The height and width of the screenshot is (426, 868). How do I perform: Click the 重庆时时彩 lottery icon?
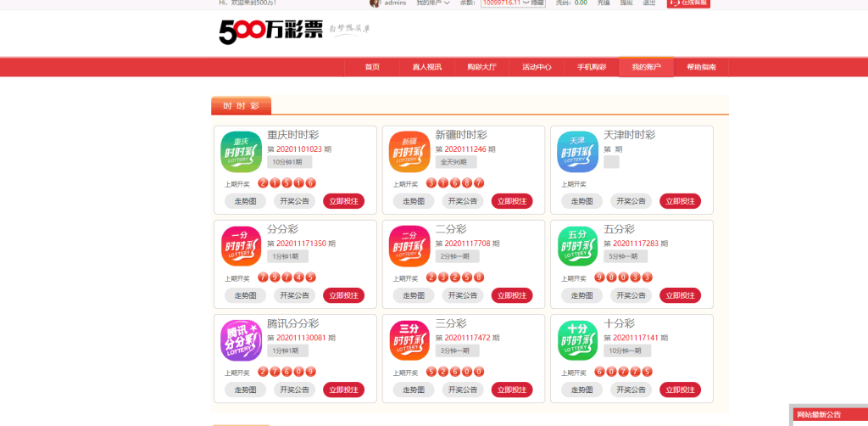pyautogui.click(x=241, y=152)
